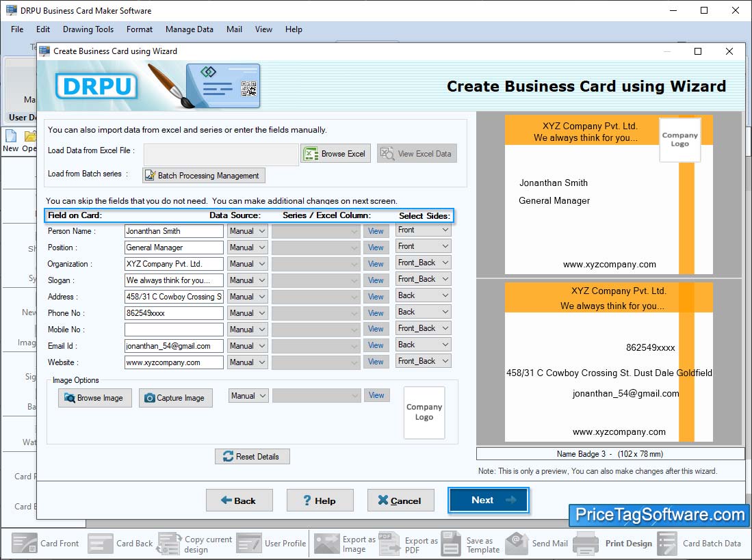Open Mobile No side selection dropdown
The width and height of the screenshot is (752, 560).
click(424, 328)
